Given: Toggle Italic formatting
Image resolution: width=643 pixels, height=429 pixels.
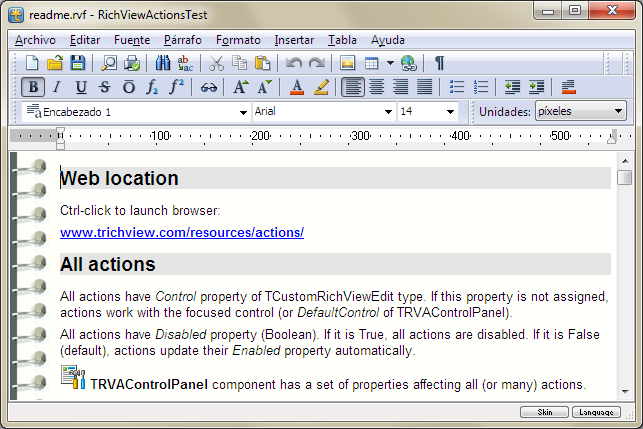Looking at the screenshot, I should click(57, 87).
